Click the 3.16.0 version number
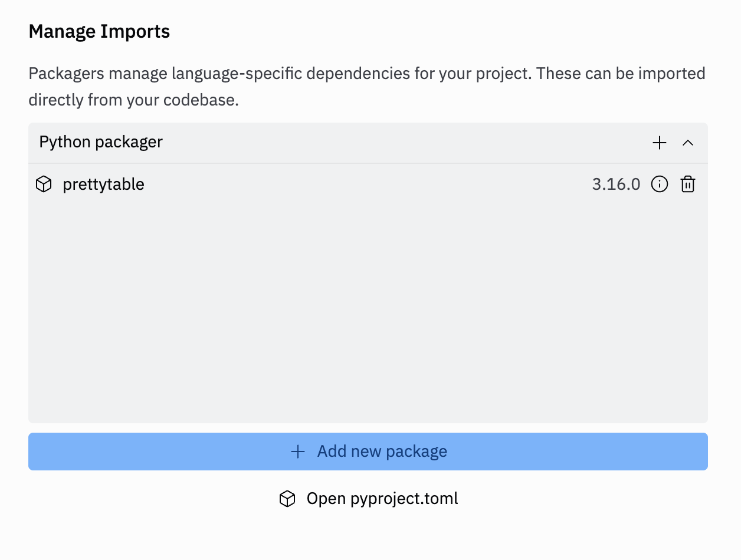Screen dimensions: 741x560 pyautogui.click(x=615, y=185)
